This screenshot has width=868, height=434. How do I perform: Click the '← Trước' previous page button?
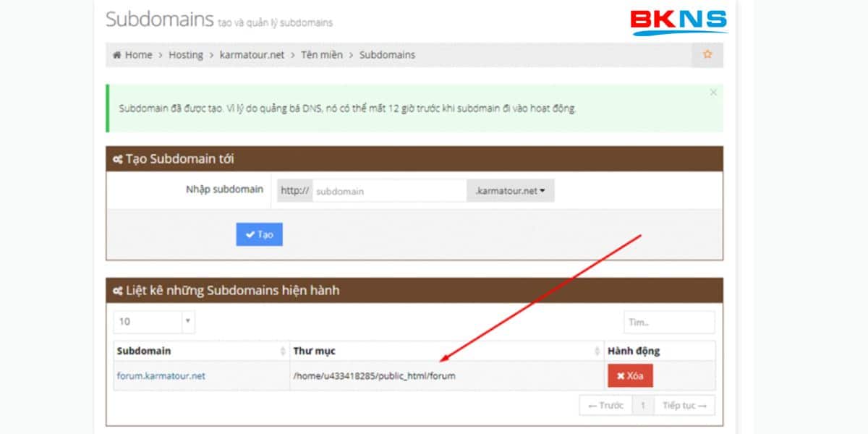pos(606,405)
